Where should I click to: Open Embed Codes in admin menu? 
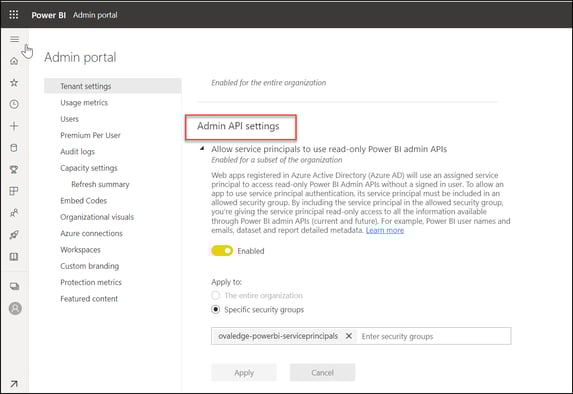pos(84,201)
